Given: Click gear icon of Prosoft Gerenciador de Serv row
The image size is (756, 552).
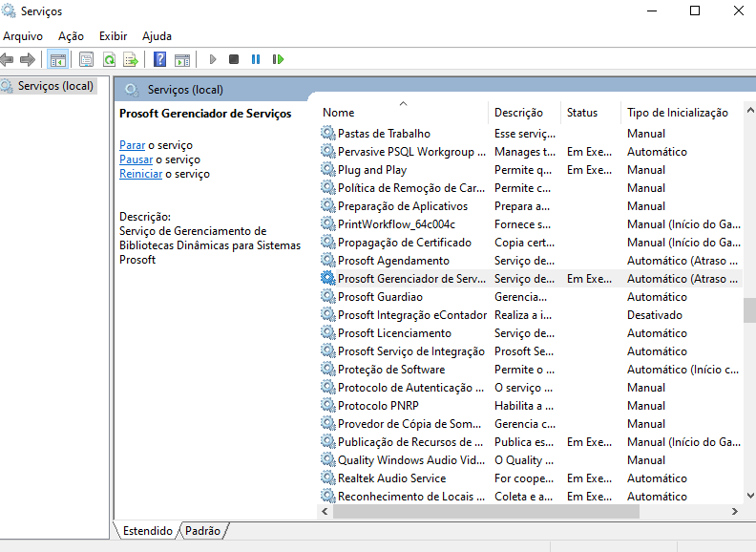Looking at the screenshot, I should tap(327, 278).
